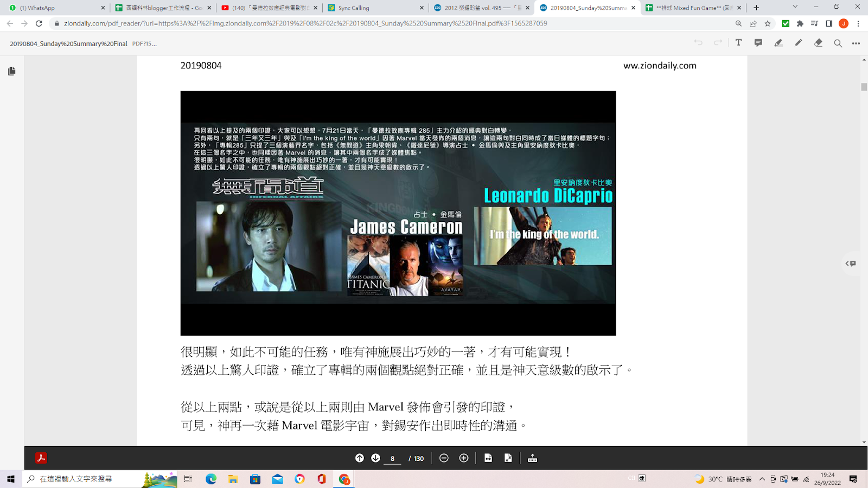Reload the current page
This screenshot has height=488, width=868.
(39, 23)
